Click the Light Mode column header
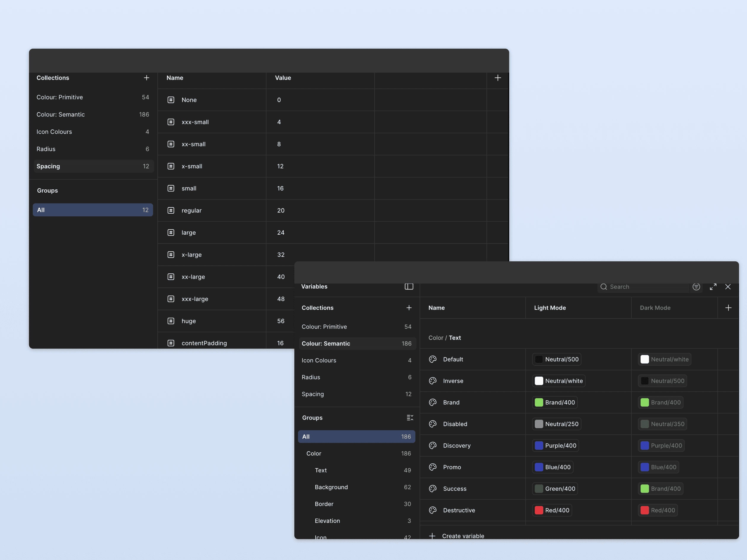This screenshot has width=747, height=560. 550,308
